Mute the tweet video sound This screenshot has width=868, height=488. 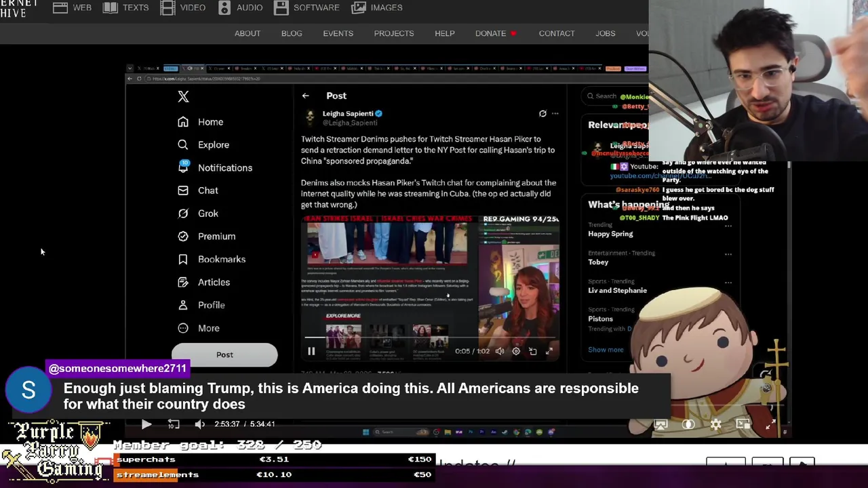pos(500,351)
